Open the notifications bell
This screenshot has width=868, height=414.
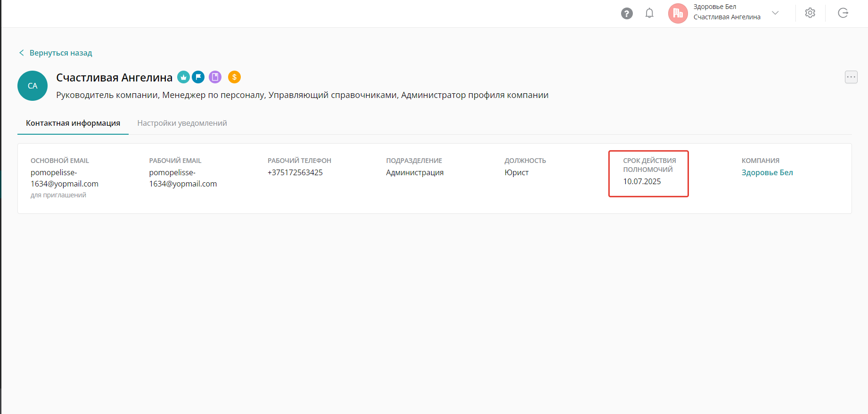649,13
